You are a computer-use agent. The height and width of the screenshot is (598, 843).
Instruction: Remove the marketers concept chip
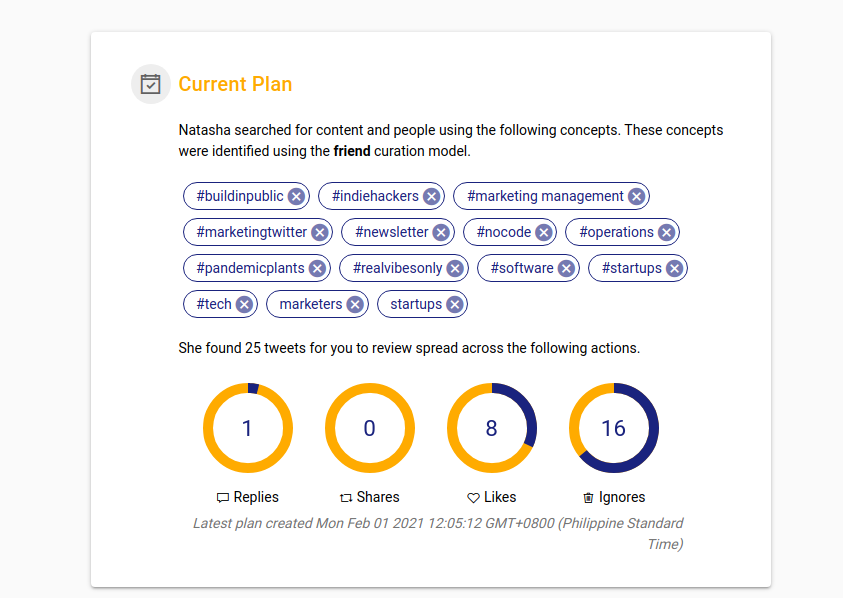355,304
